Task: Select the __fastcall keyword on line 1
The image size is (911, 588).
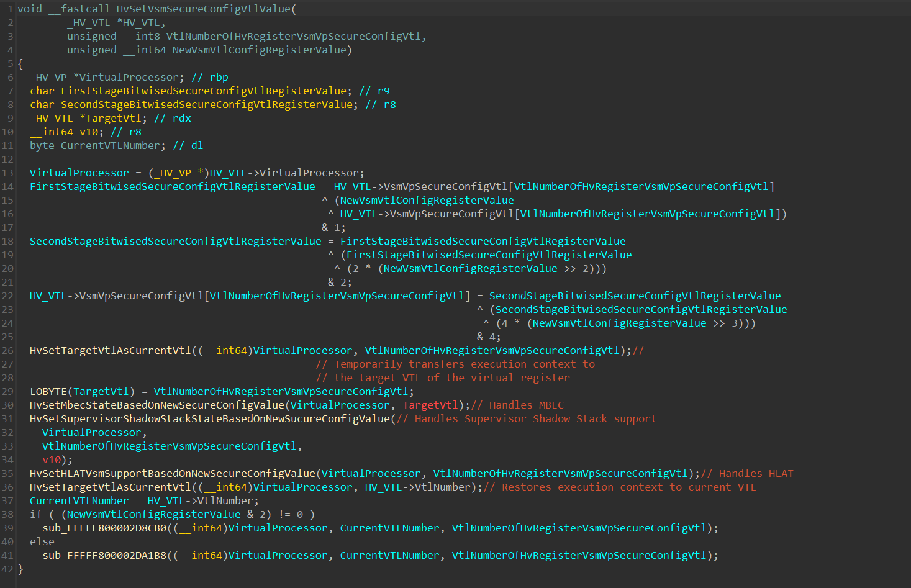Action: point(79,9)
